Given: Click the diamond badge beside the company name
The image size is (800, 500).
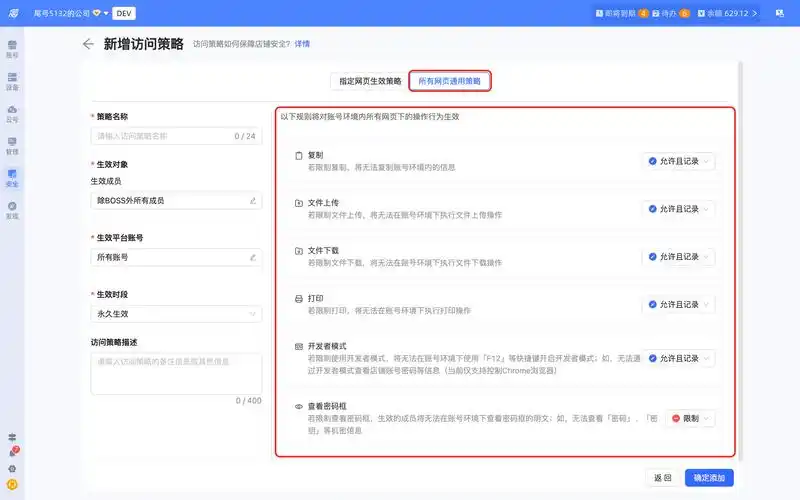Looking at the screenshot, I should point(96,13).
